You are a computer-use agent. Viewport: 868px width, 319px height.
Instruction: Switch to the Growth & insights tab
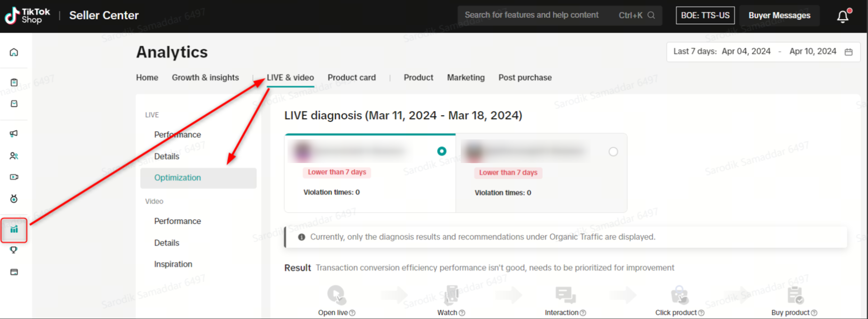(x=205, y=77)
